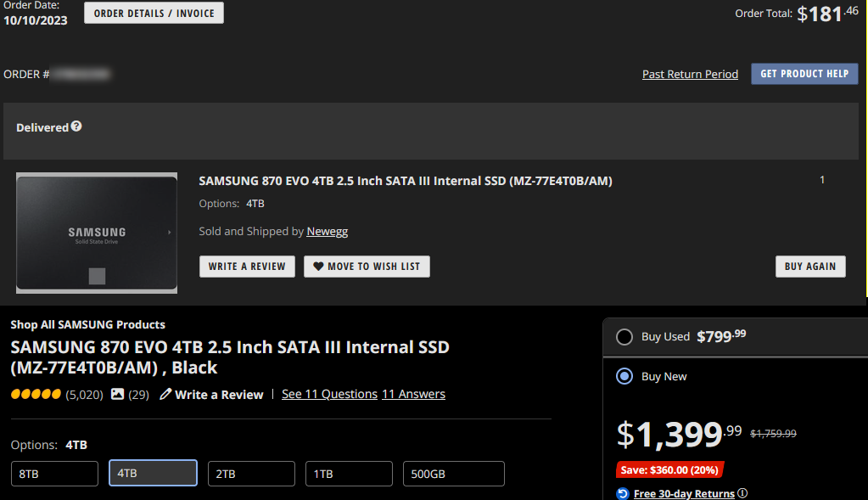Click Move to Wish List button
Viewport: 868px width, 500px height.
coord(367,267)
